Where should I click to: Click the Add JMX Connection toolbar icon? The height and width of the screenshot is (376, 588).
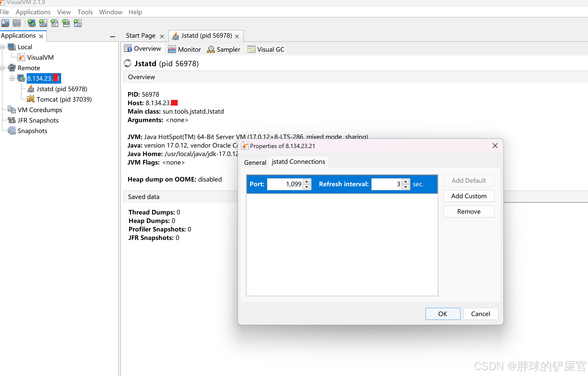[x=43, y=23]
